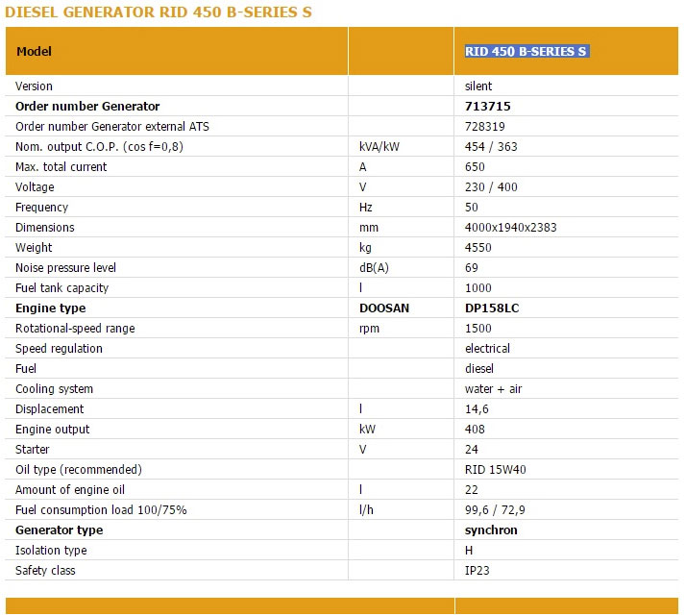Select the starter value '24'
Screen dimensions: 685x616
472,449
